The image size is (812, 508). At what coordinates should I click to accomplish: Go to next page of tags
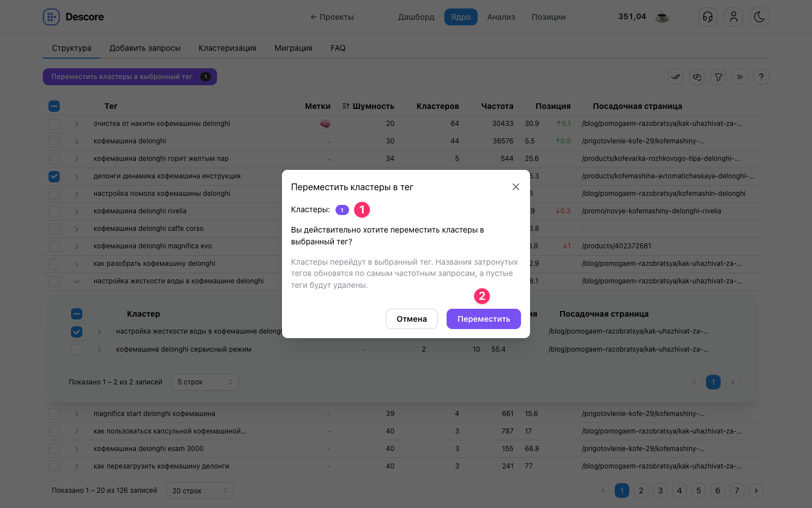coord(756,491)
